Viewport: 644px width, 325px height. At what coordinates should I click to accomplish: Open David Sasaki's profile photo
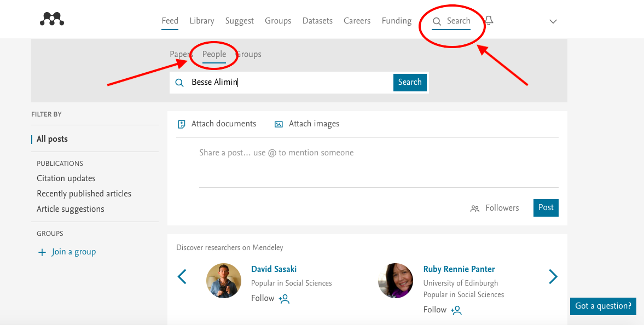point(224,281)
